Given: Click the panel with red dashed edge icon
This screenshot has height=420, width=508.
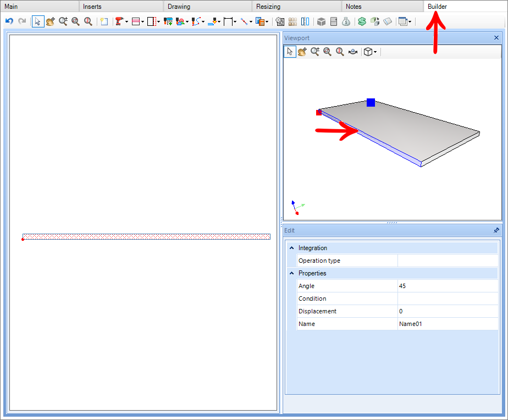Looking at the screenshot, I should (152, 21).
